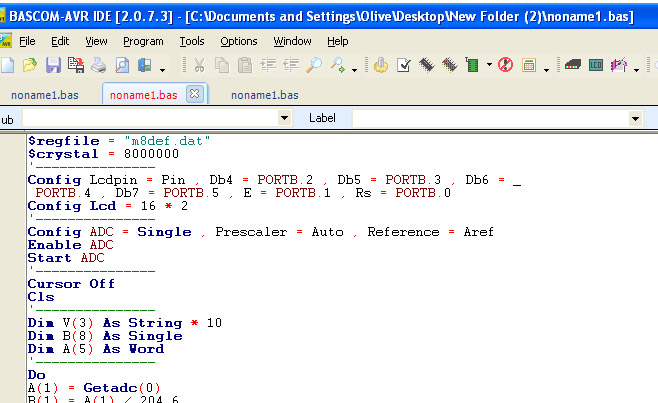The image size is (658, 403).
Task: Click the black chip Show Result icon
Action: point(427,65)
